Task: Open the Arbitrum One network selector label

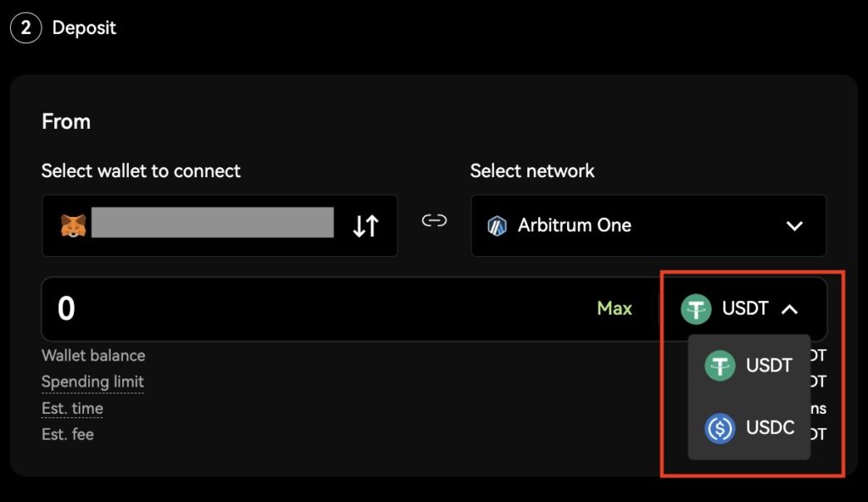Action: (x=574, y=226)
